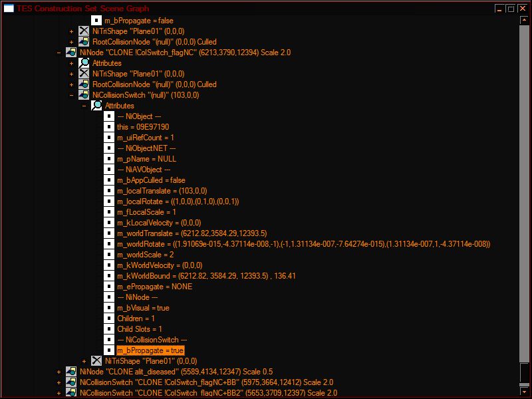This screenshot has height=399, width=532.
Task: Select the m_worldTranslate attribute row
Action: (x=192, y=233)
